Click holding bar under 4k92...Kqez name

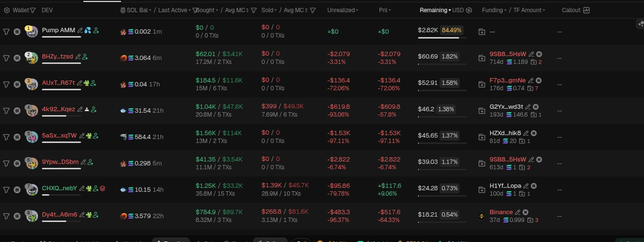61,116
